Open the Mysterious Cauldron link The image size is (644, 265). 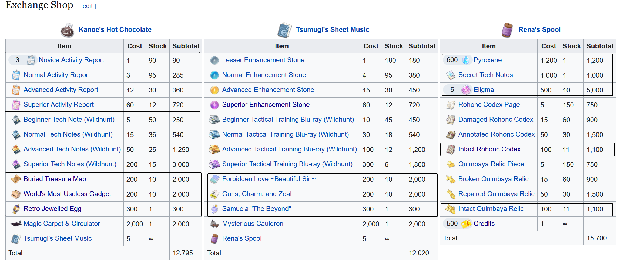[x=253, y=224]
